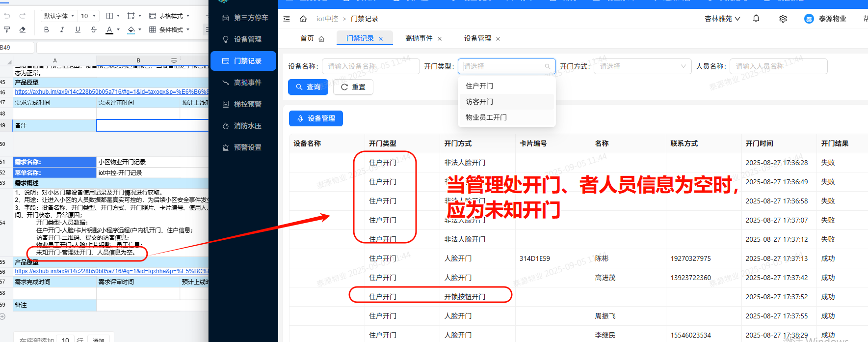Click the 开门类型 search select box

507,66
